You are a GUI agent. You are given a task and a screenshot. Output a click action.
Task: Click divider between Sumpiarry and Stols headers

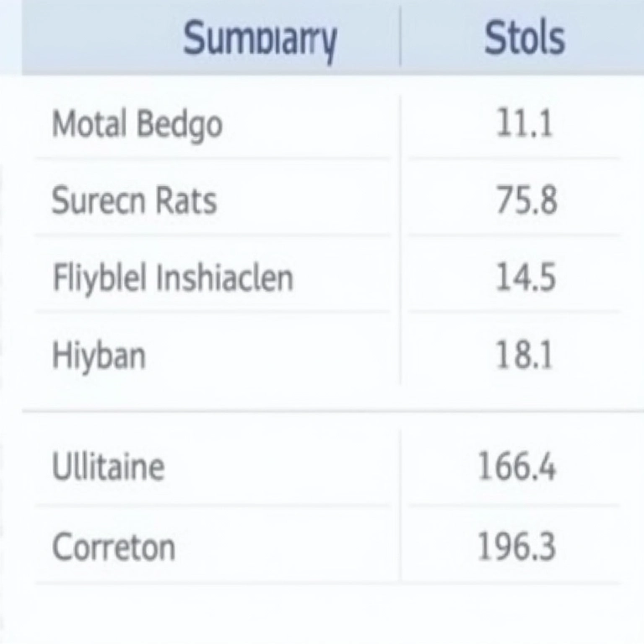[x=400, y=39]
